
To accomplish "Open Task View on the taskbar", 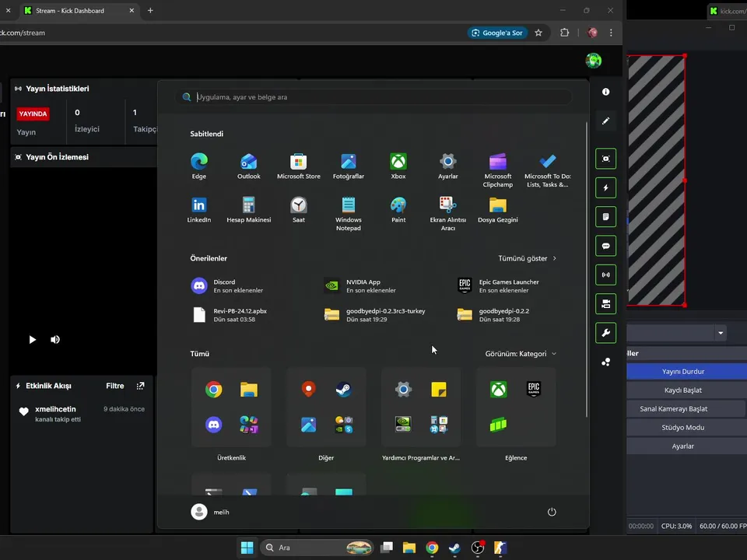I will [x=387, y=548].
